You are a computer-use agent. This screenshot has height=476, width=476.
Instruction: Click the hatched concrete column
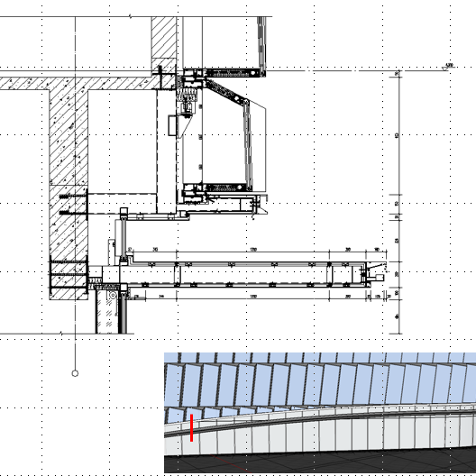[x=69, y=195]
